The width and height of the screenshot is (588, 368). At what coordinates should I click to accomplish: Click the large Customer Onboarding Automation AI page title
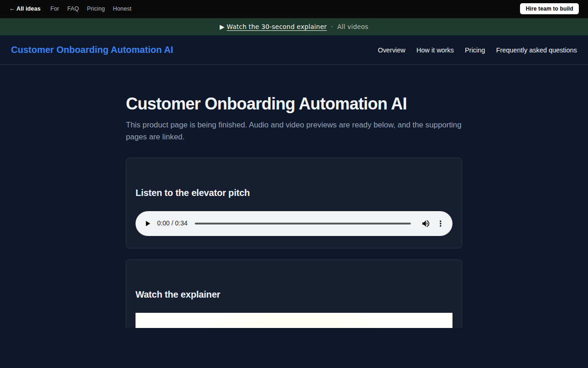(266, 104)
